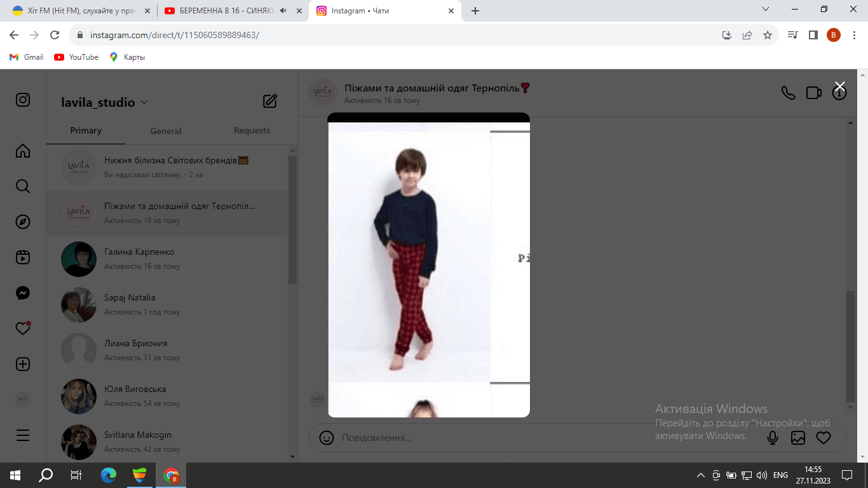Open the Windows notification center
The width and height of the screenshot is (868, 488).
[847, 475]
